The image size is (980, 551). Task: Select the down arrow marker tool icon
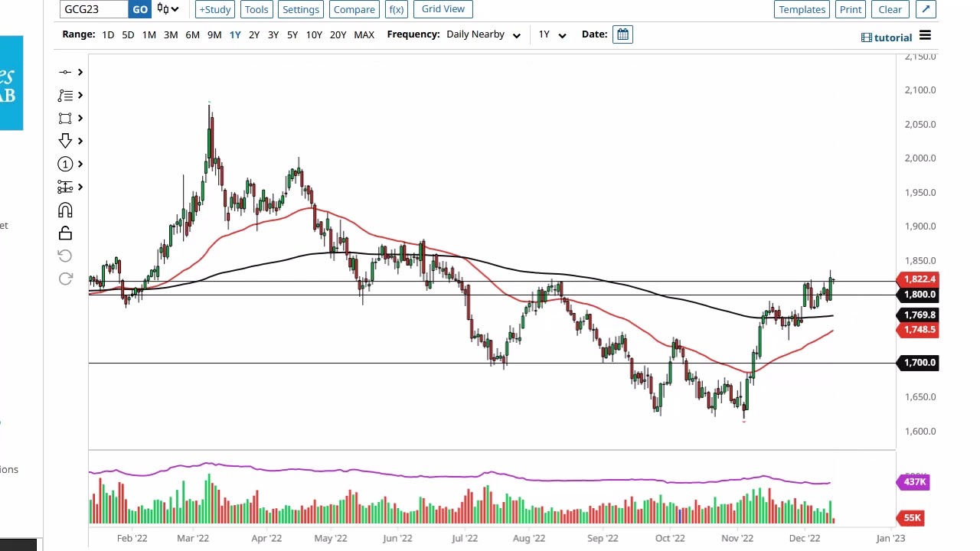[65, 141]
